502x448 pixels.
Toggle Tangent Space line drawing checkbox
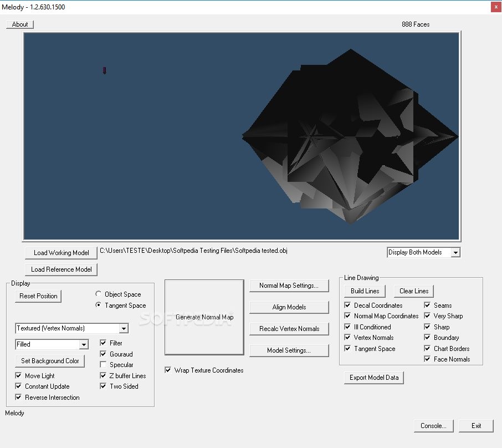click(x=347, y=348)
